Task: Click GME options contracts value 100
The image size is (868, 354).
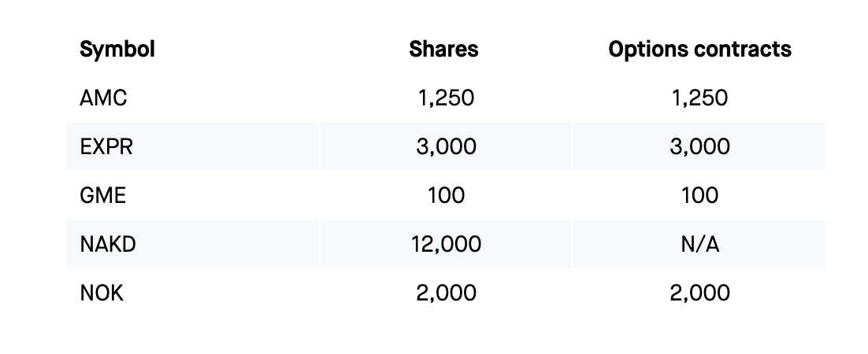Action: click(699, 195)
